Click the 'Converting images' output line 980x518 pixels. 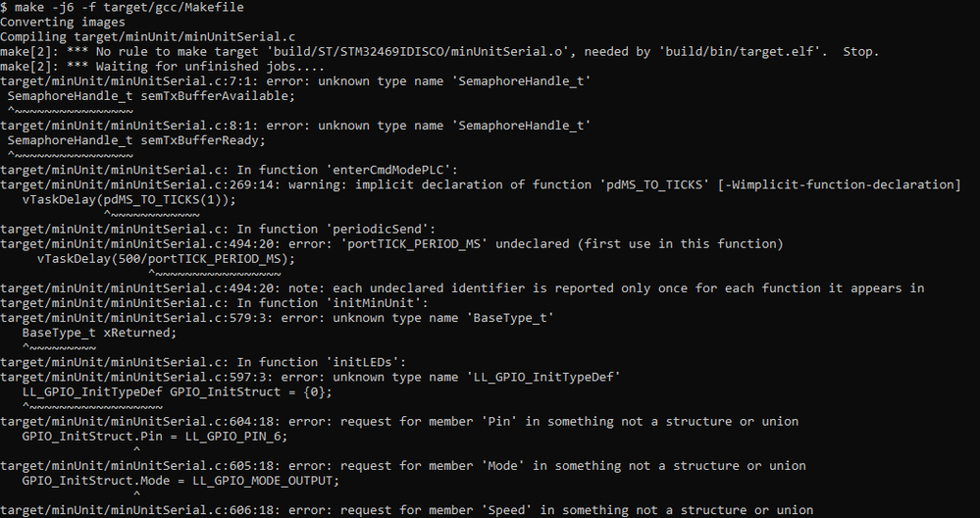(x=63, y=22)
